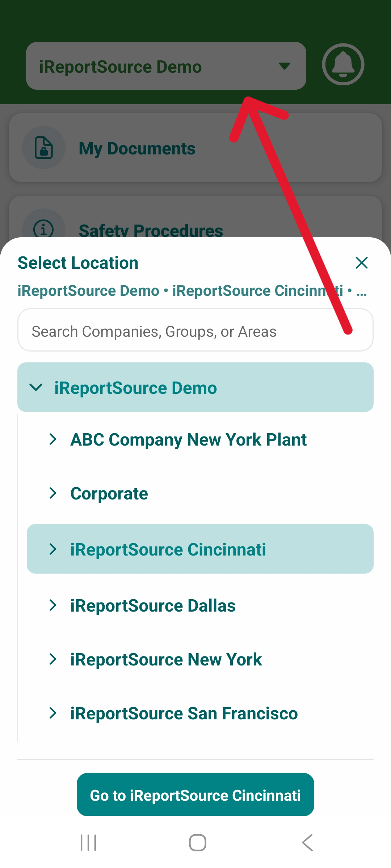Screen dimensions: 391x868
Task: Expand the iReportSource Cincinnati chevron
Action: click(53, 549)
